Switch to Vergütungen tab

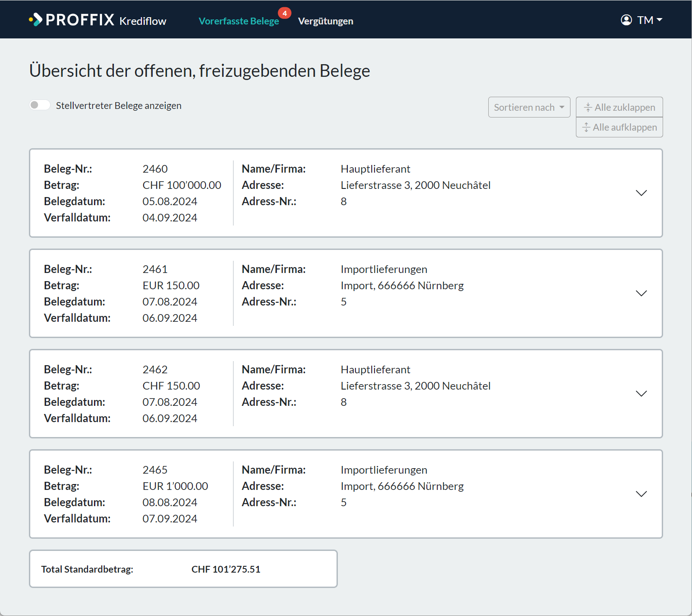pyautogui.click(x=326, y=21)
